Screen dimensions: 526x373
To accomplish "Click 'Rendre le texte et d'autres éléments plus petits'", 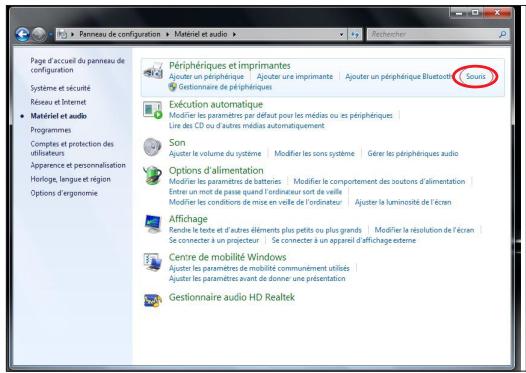I will coord(265,230).
